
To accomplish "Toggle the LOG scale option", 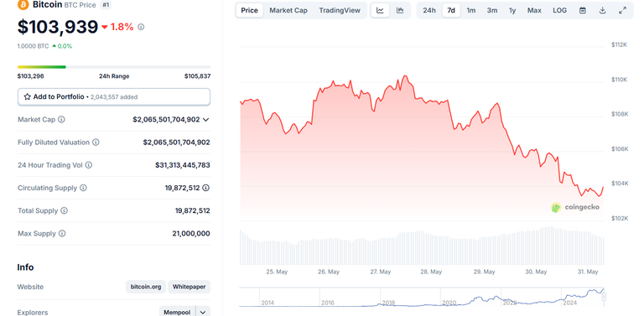I will 559,11.
